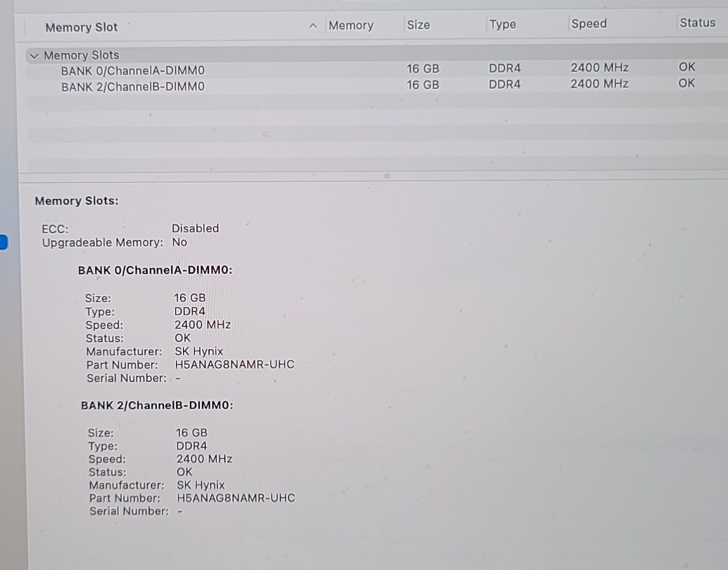Screen dimensions: 728x570
Task: Click the Memory Slot column header
Action: (82, 27)
